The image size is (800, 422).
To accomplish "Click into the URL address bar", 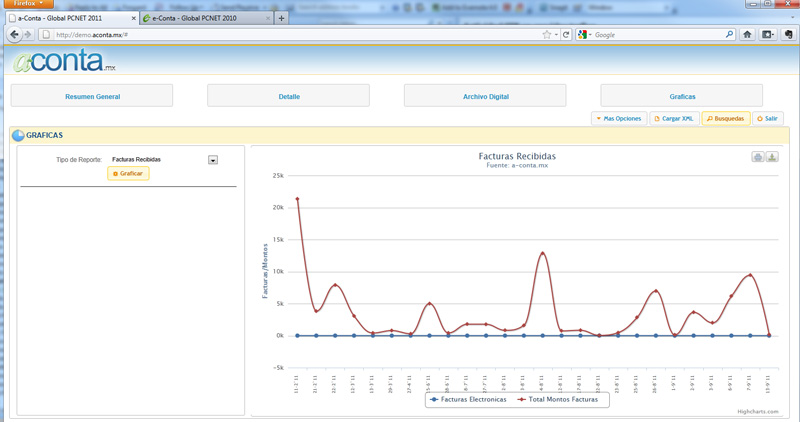I will pyautogui.click(x=296, y=35).
